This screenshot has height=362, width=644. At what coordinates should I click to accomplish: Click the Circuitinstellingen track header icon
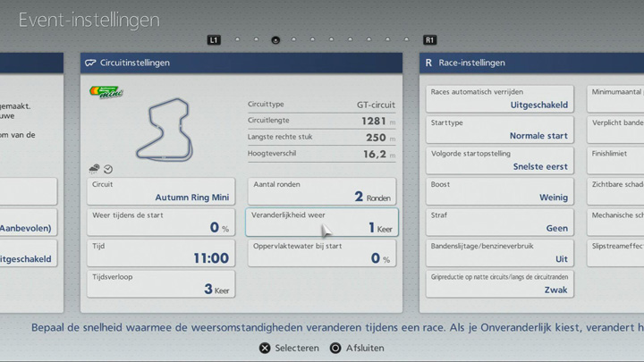pos(90,63)
